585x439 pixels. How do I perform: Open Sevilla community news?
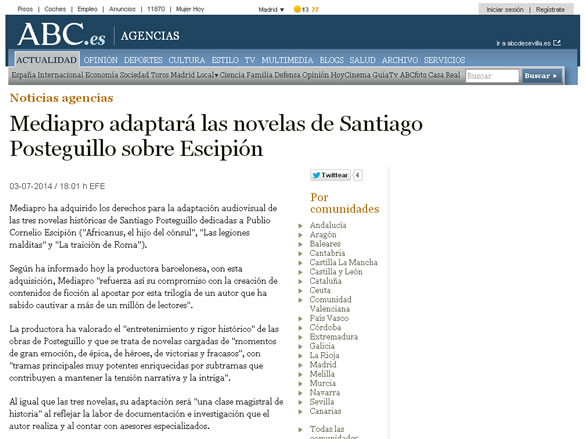[322, 402]
